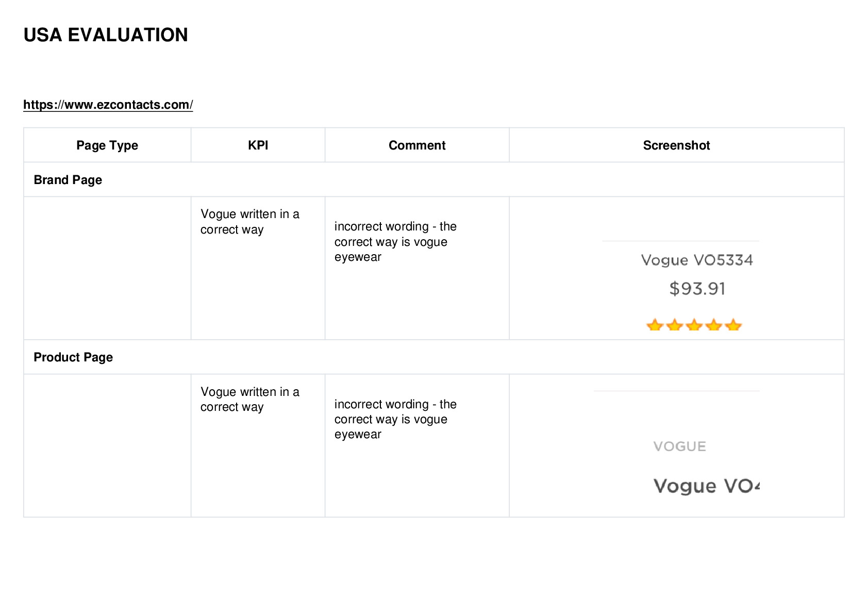This screenshot has width=868, height=614.
Task: Click the Product Page comment text
Action: point(395,419)
